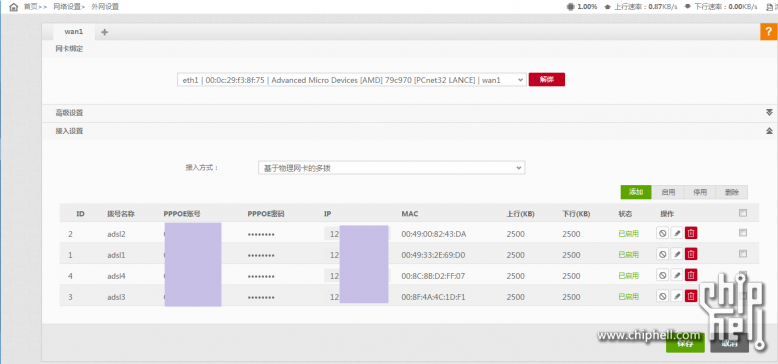Click the 启用 enable button
Screen dimensions: 778x364
[668, 192]
